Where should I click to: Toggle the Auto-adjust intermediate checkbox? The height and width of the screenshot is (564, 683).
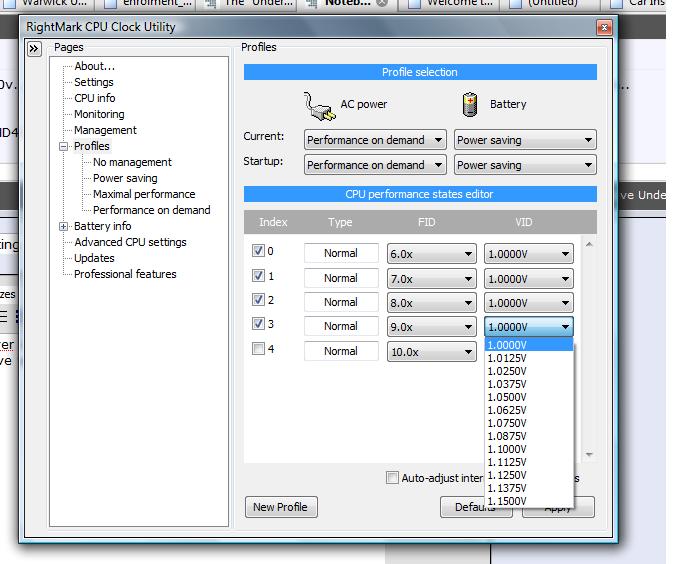(392, 477)
